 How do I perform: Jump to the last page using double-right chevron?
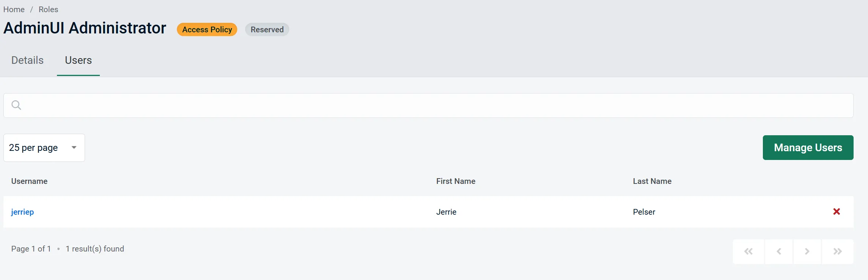[837, 251]
